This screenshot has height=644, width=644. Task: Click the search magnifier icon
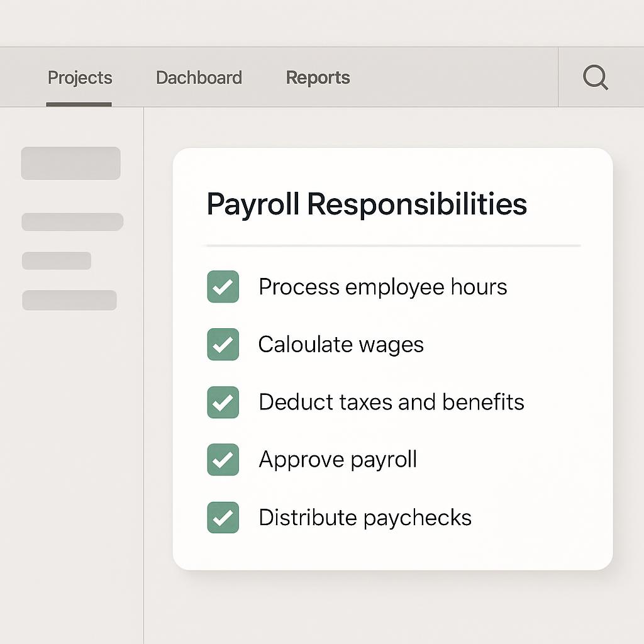[x=595, y=78]
